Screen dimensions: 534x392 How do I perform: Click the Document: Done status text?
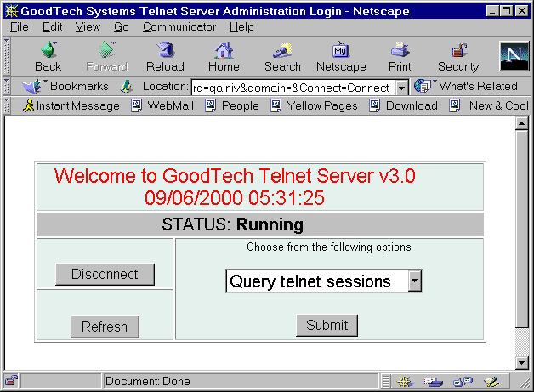(147, 381)
